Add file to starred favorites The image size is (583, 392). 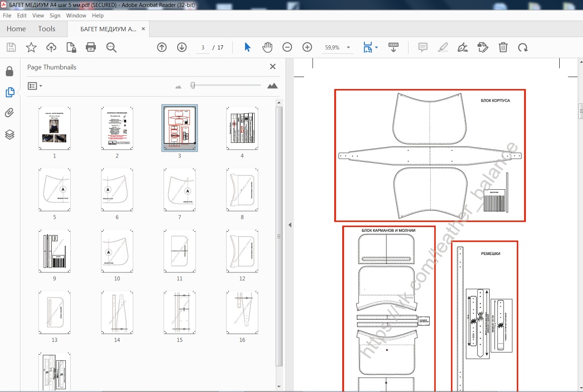click(x=31, y=47)
